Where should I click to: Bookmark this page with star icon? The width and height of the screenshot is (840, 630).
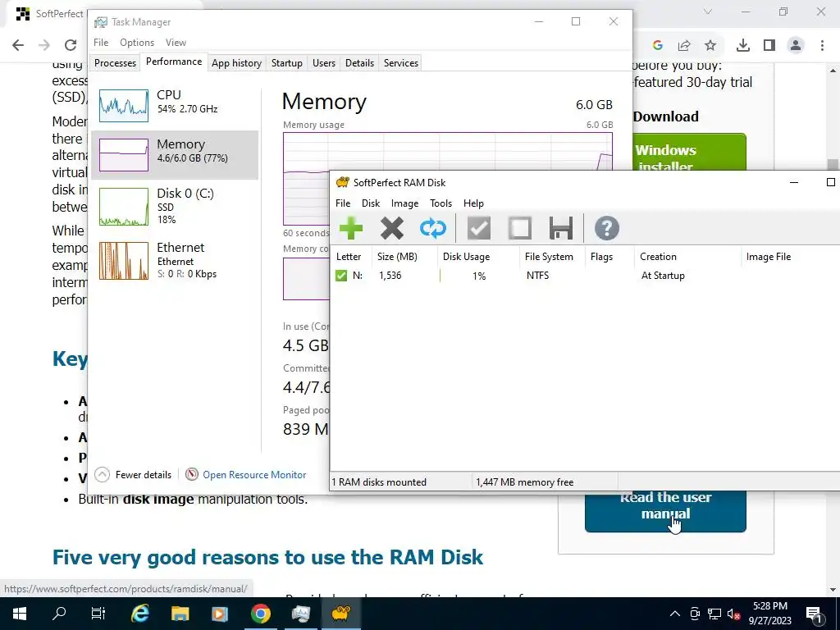710,46
